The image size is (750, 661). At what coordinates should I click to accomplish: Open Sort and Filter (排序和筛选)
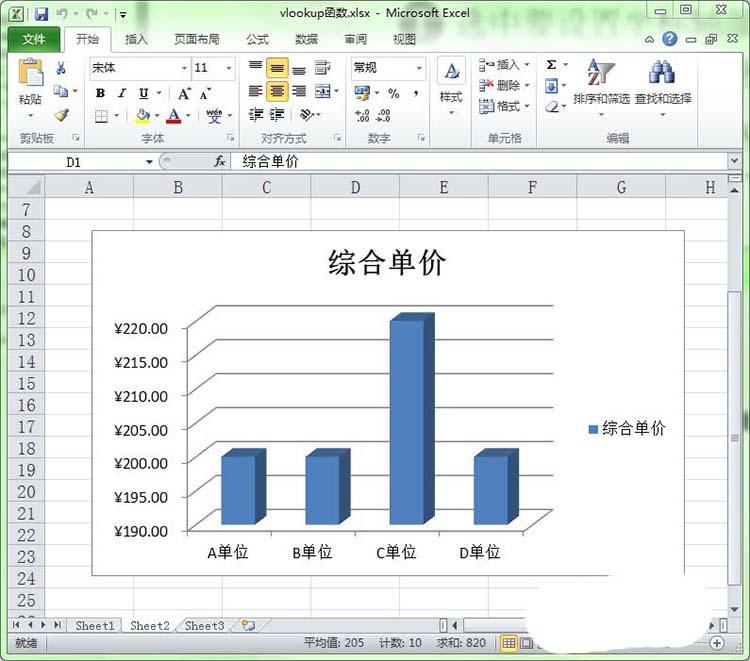pyautogui.click(x=601, y=78)
